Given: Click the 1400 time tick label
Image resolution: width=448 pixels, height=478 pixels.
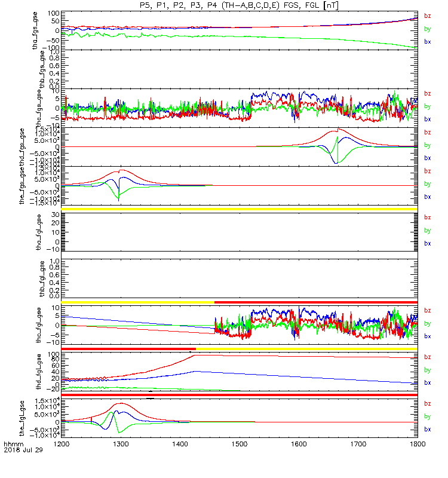Looking at the screenshot, I should [x=180, y=444].
